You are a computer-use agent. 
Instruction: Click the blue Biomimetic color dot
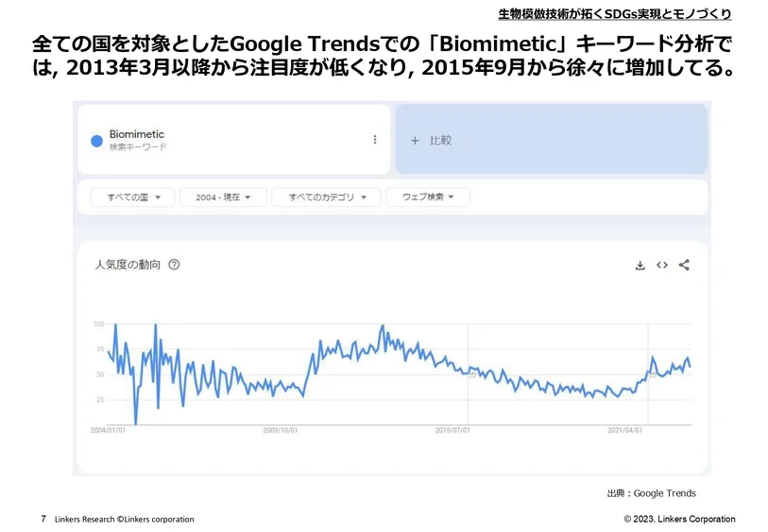pos(96,141)
